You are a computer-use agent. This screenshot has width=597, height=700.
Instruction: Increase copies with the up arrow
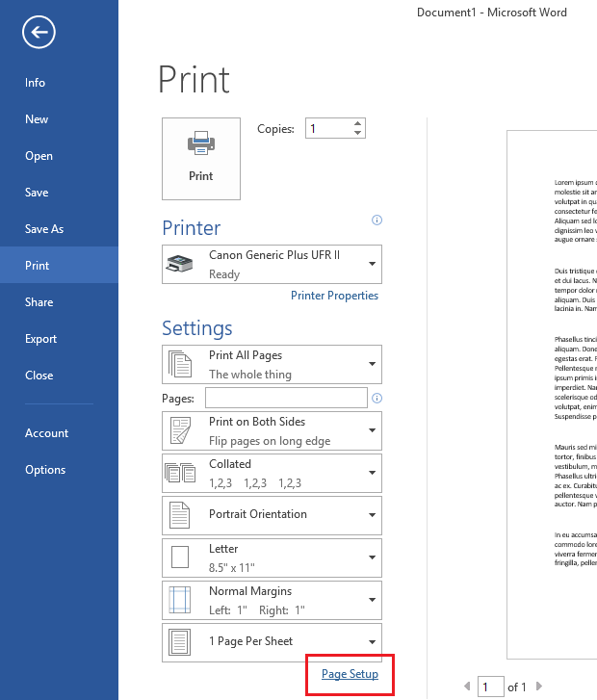click(x=358, y=123)
